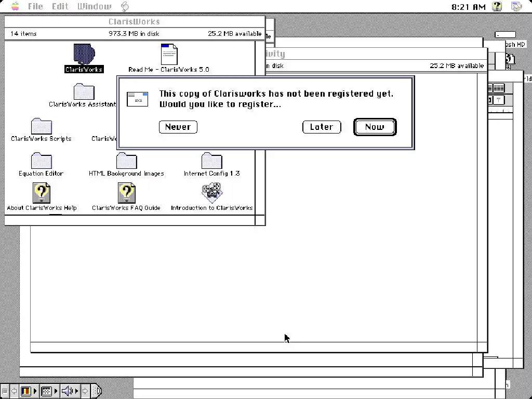The width and height of the screenshot is (532, 399).
Task: Select the HTML Background Images folder
Action: tap(127, 161)
